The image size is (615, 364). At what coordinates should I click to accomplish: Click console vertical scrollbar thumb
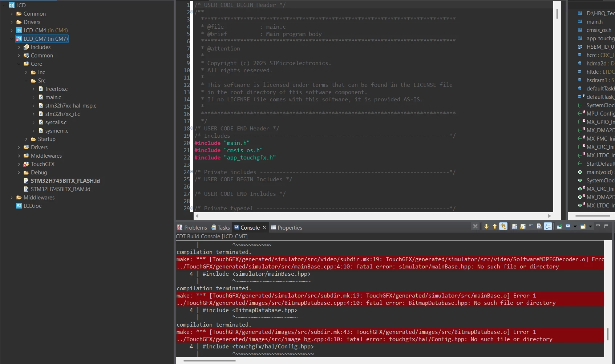pyautogui.click(x=608, y=334)
